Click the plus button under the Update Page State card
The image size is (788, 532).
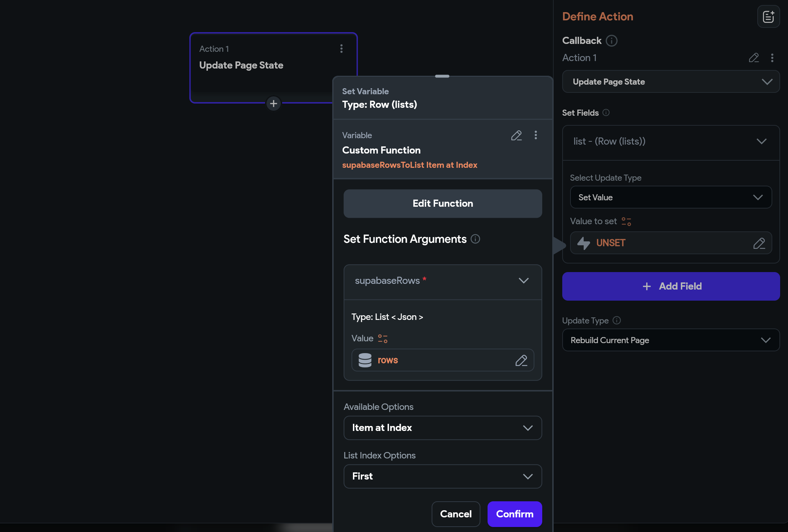click(274, 104)
